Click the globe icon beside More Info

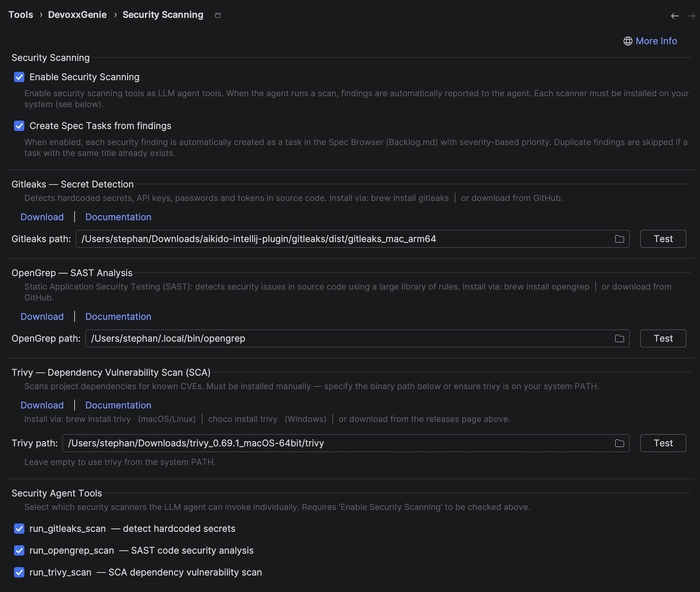coord(628,41)
